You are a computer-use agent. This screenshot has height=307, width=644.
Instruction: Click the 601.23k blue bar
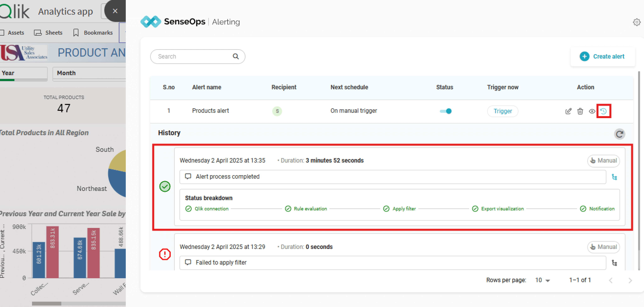[39, 260]
